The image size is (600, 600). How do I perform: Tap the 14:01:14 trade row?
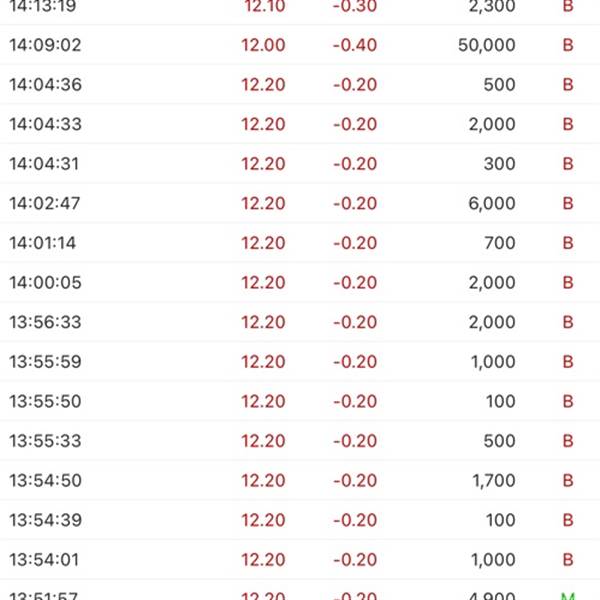pyautogui.click(x=300, y=243)
